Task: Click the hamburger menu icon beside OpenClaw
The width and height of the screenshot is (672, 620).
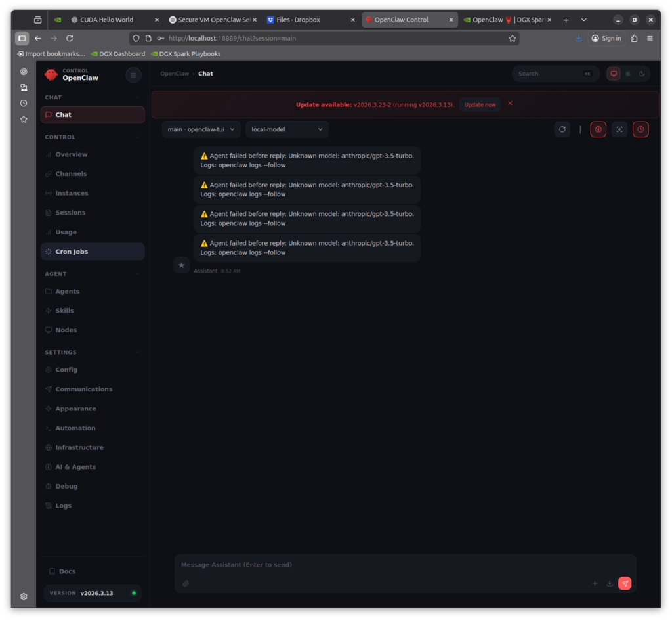Action: tap(133, 75)
